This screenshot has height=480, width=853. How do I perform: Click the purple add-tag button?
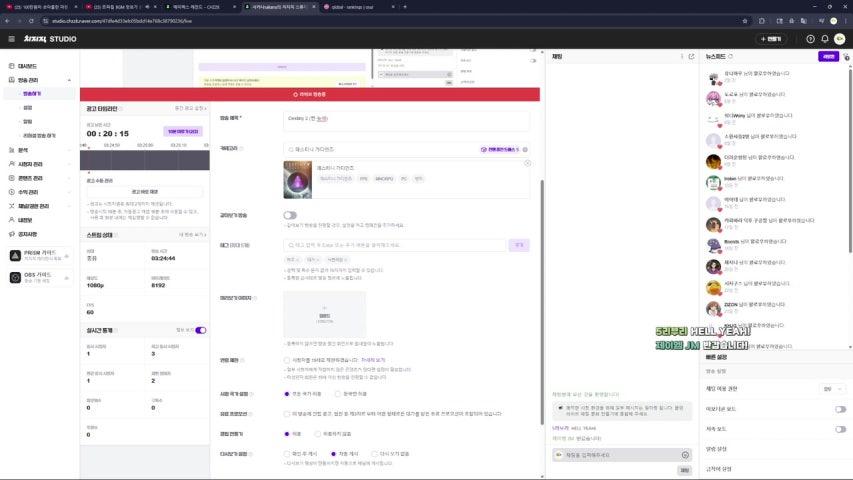click(x=519, y=245)
